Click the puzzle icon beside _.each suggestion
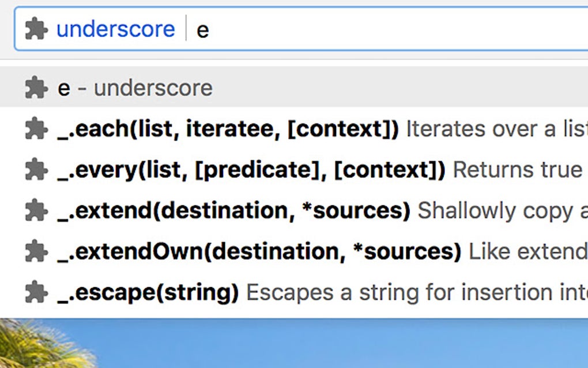This screenshot has width=588, height=368. click(36, 129)
